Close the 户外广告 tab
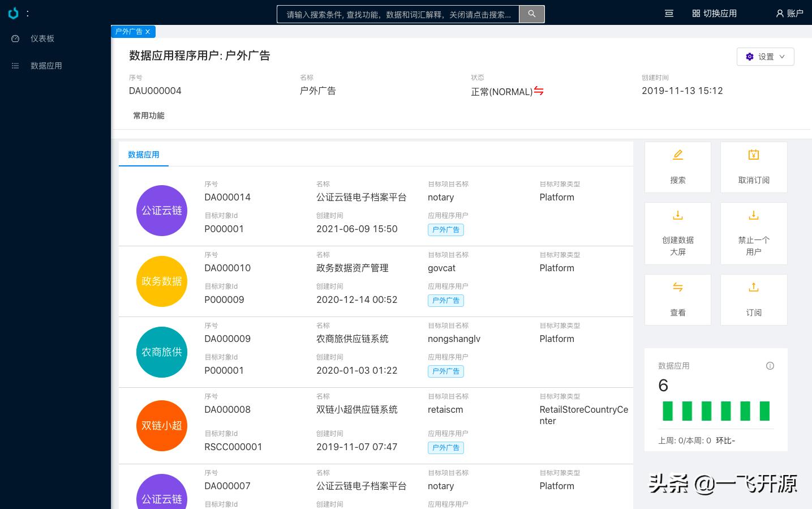 pos(147,32)
